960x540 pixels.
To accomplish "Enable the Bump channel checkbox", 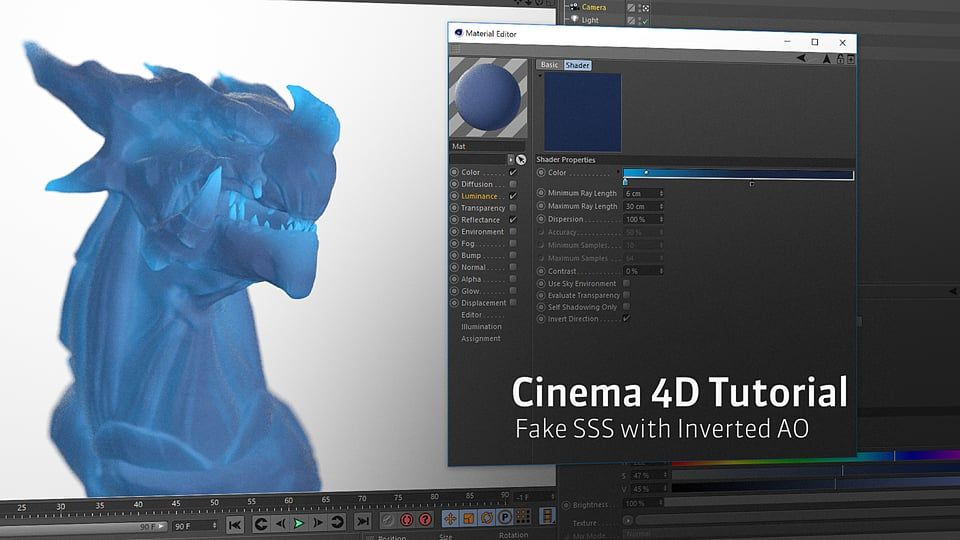I will pyautogui.click(x=512, y=255).
